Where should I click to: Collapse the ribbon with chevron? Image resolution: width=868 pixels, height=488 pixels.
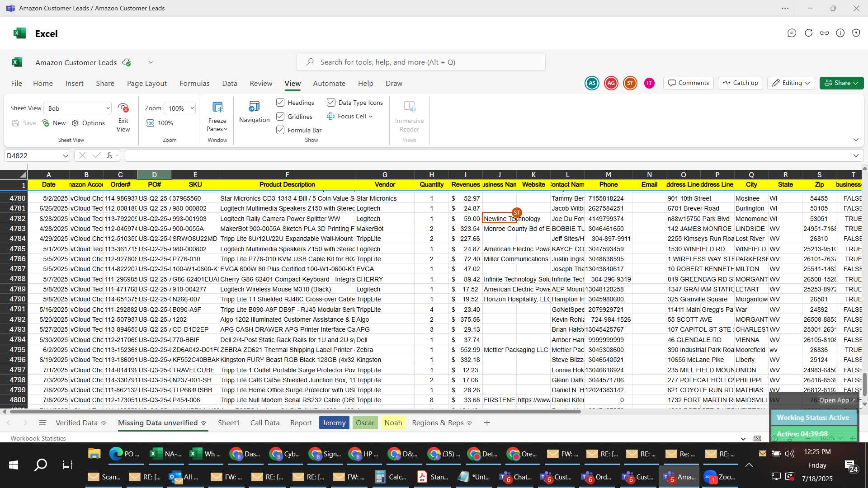[x=856, y=140]
